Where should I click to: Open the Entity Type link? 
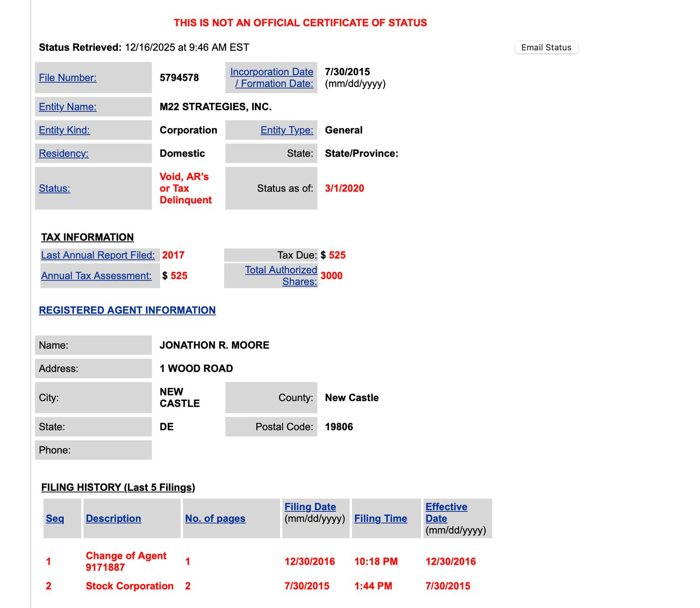[287, 130]
